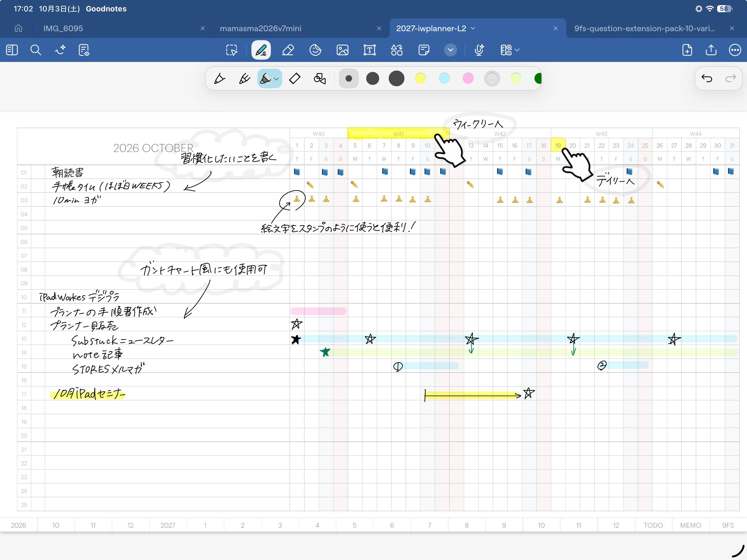
Task: Pick the light green color swatch
Action: click(x=516, y=79)
